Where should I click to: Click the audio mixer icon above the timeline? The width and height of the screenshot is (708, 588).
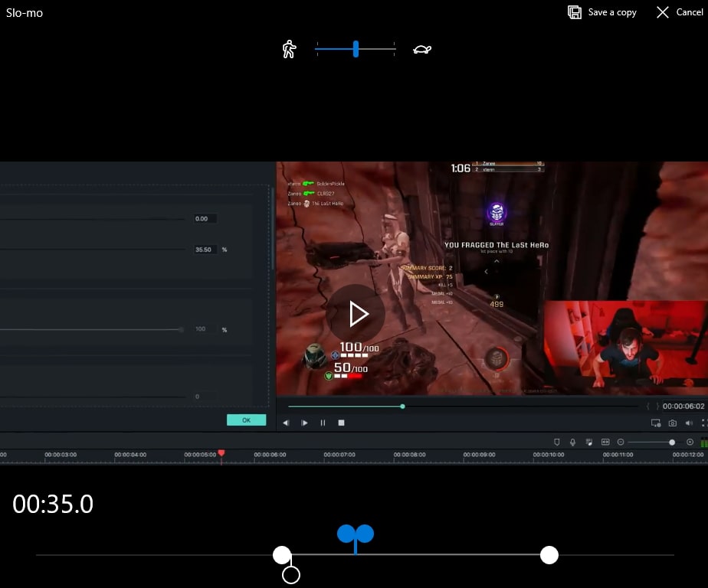coord(588,443)
